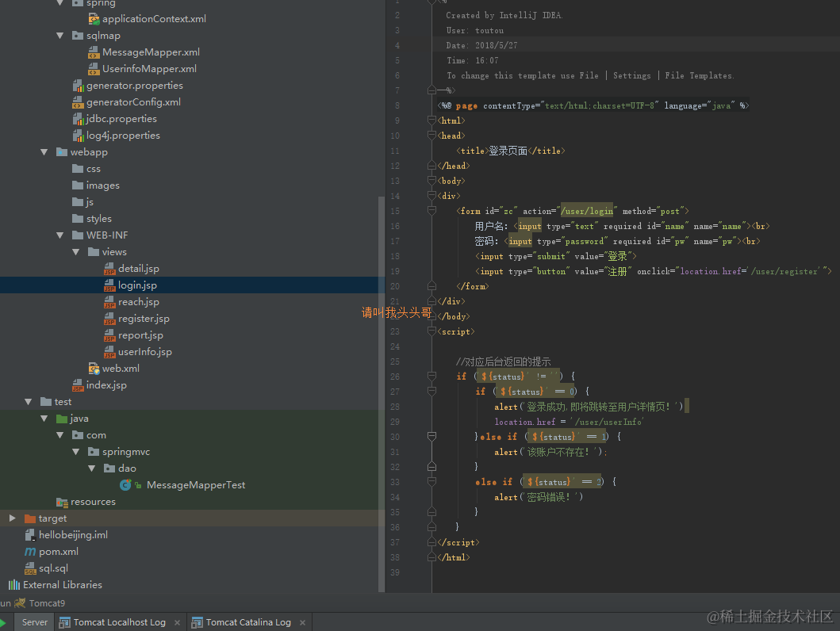The width and height of the screenshot is (840, 631).
Task: Fold the script tag at line 23
Action: point(432,331)
